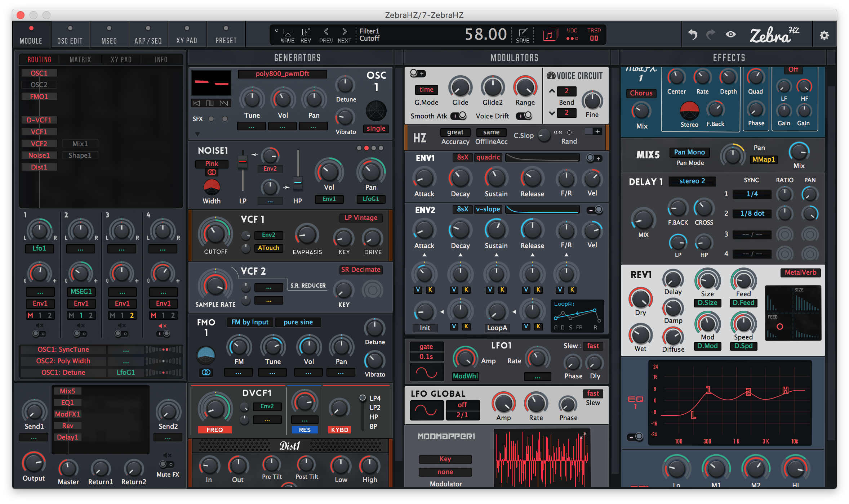The width and height of the screenshot is (849, 504).
Task: Click the red FREQ label button
Action: point(214,430)
